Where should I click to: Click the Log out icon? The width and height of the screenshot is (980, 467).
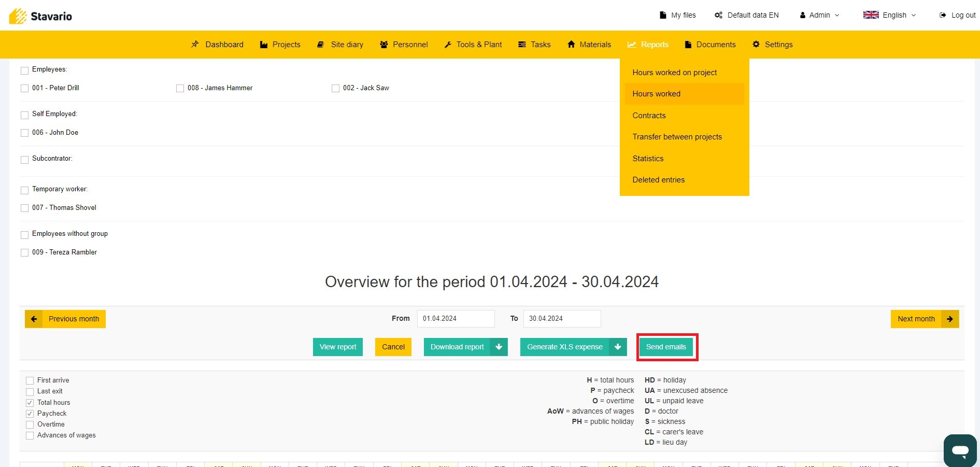point(943,15)
